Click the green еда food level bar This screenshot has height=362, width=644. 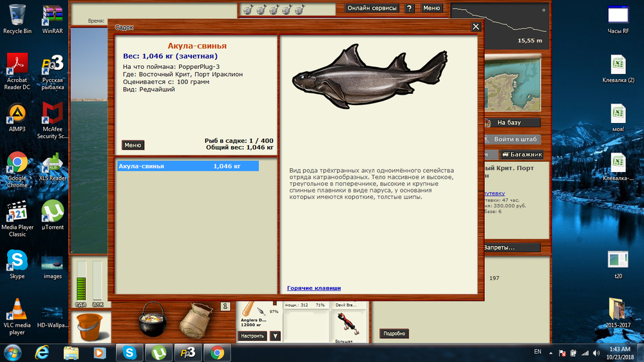click(81, 281)
